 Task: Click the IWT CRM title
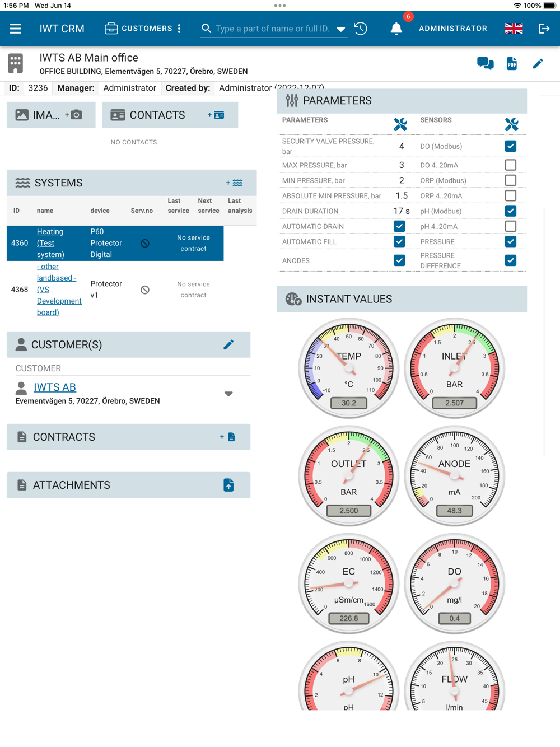click(x=62, y=29)
